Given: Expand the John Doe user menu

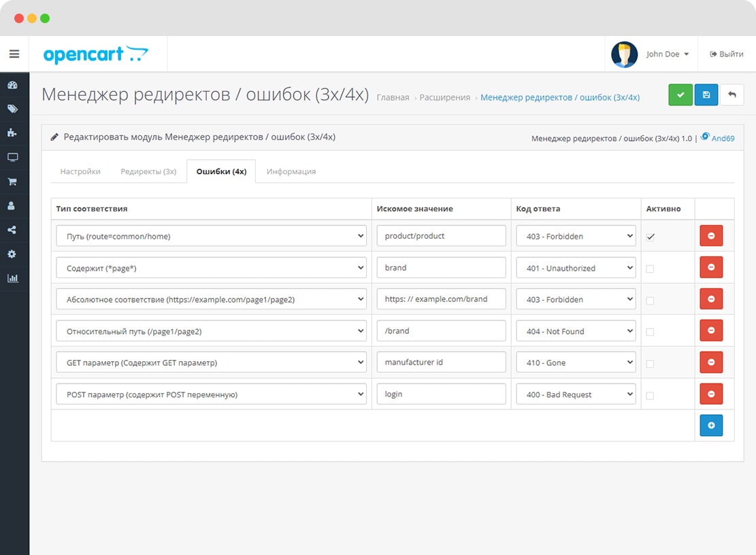Looking at the screenshot, I should pos(668,54).
